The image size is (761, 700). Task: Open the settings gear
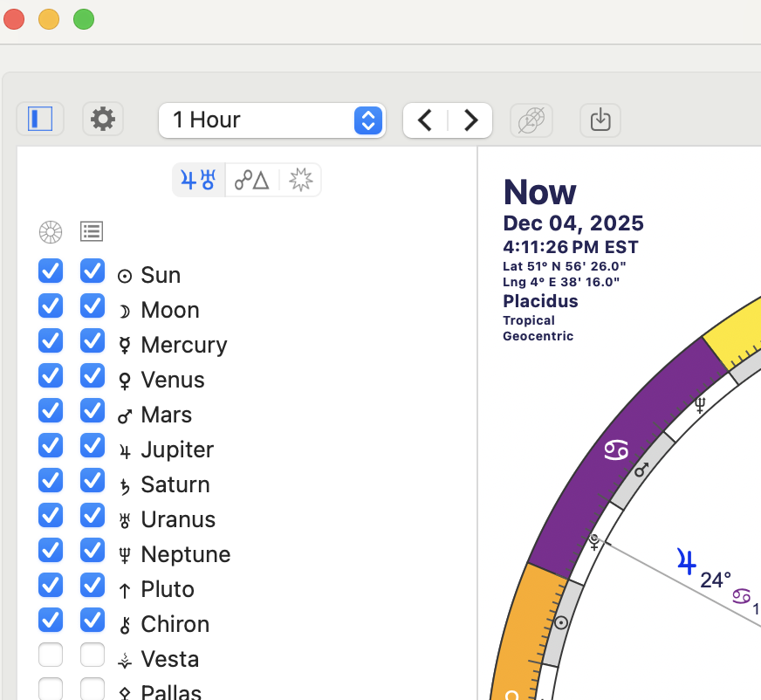click(103, 119)
